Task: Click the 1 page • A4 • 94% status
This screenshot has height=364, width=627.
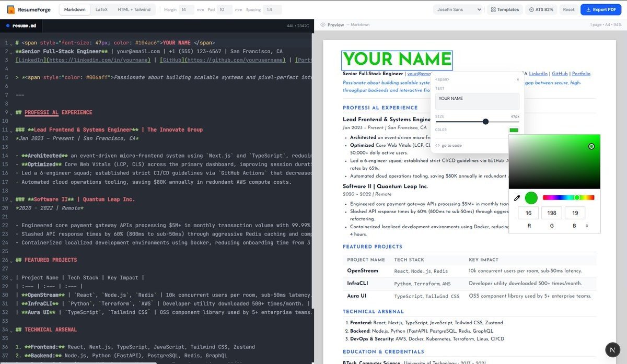Action: (x=606, y=25)
